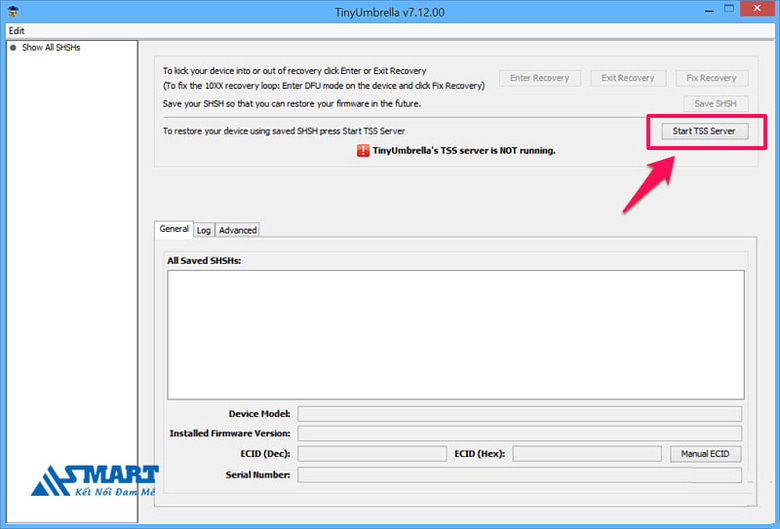Click the Device Model field
The height and width of the screenshot is (529, 780).
point(519,414)
